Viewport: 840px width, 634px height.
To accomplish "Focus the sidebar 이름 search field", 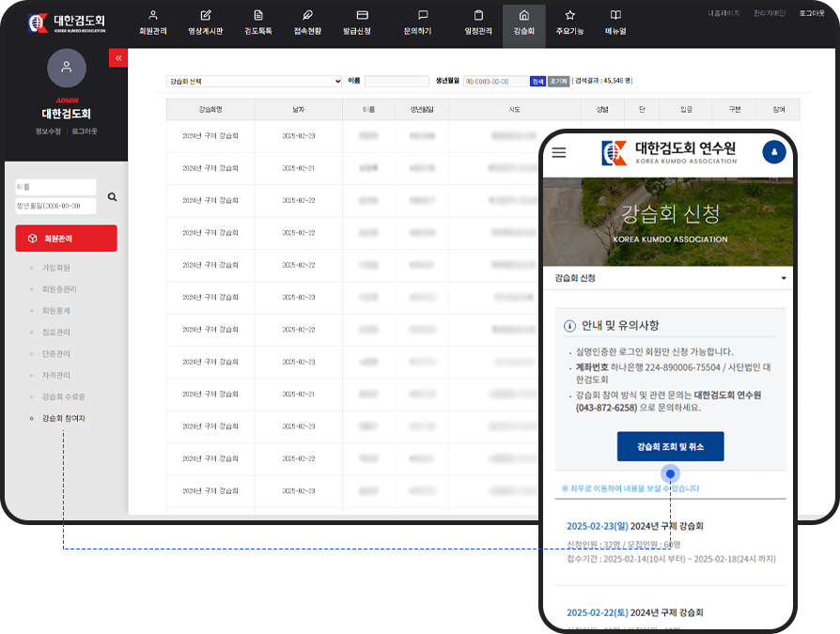I will click(x=55, y=187).
